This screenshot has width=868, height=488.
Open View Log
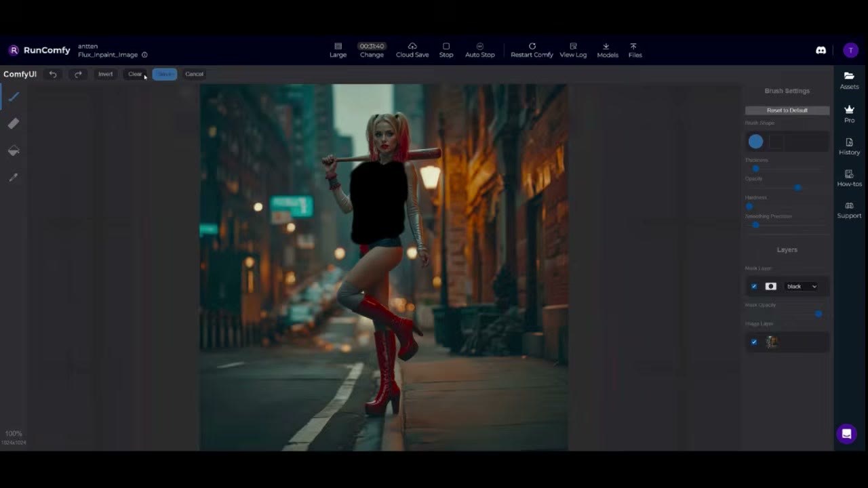click(573, 50)
